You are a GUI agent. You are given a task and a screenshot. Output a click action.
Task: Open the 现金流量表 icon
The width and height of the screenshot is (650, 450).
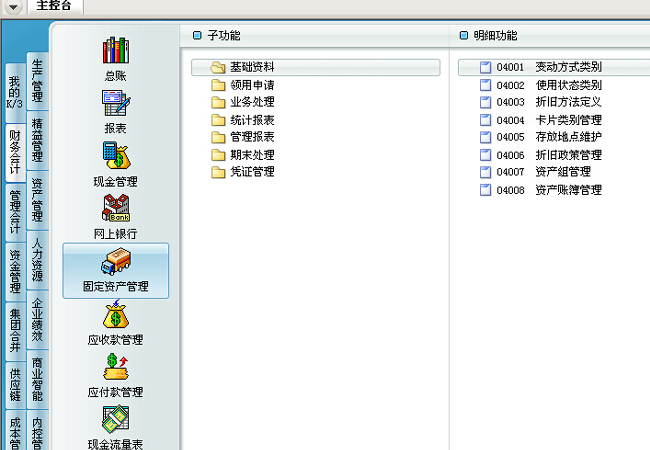[x=116, y=419]
